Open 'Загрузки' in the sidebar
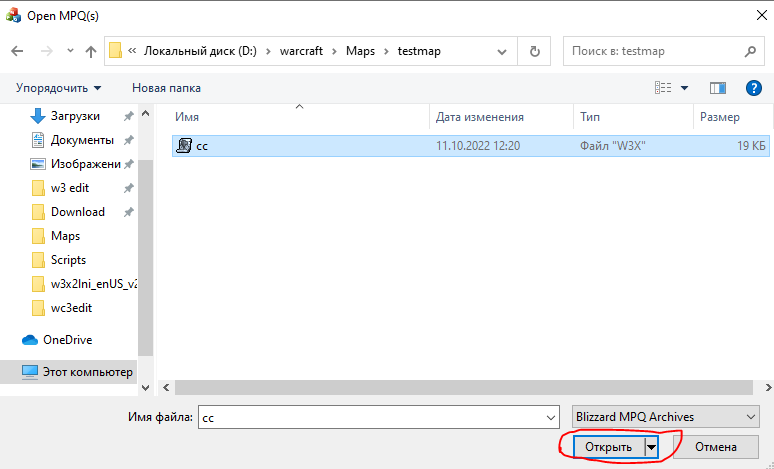This screenshot has width=774, height=469. pyautogui.click(x=75, y=116)
